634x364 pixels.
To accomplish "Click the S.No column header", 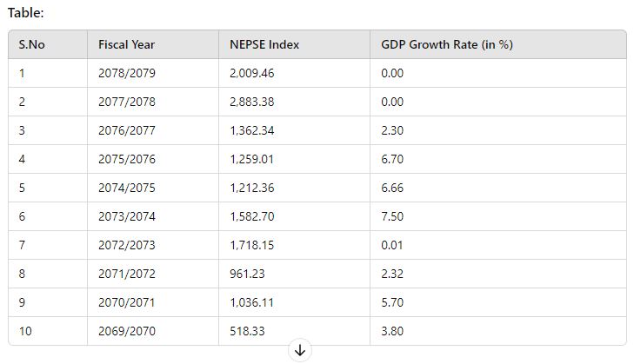I will click(x=31, y=44).
